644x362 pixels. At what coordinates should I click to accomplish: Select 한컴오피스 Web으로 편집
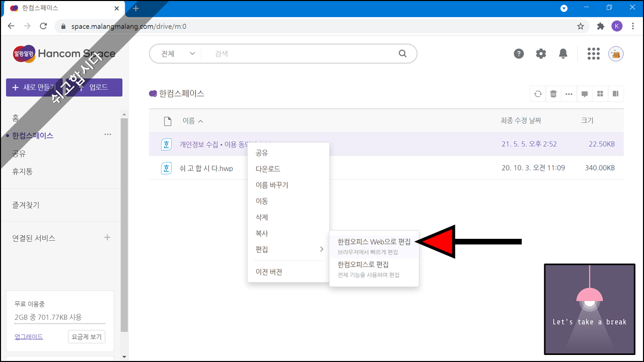(x=374, y=246)
